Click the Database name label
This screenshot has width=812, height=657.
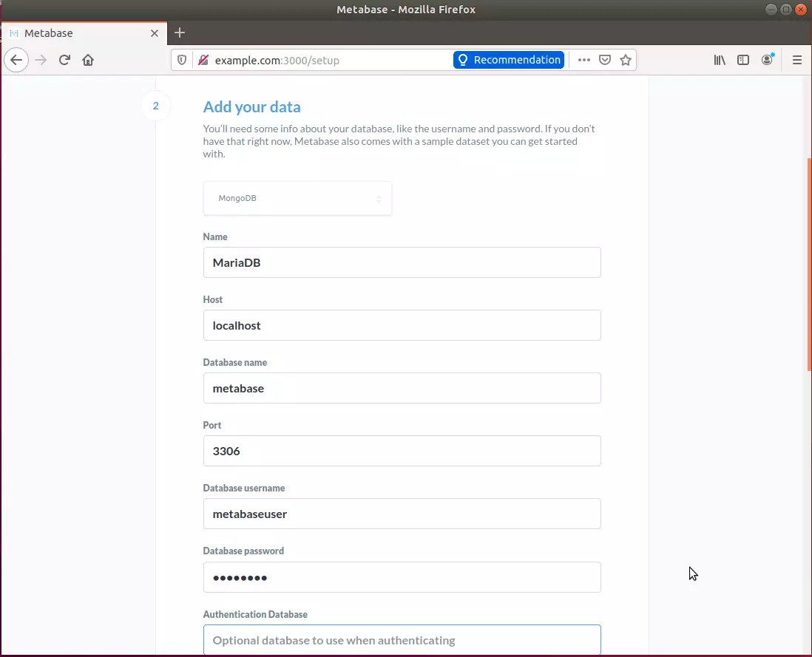tap(235, 363)
